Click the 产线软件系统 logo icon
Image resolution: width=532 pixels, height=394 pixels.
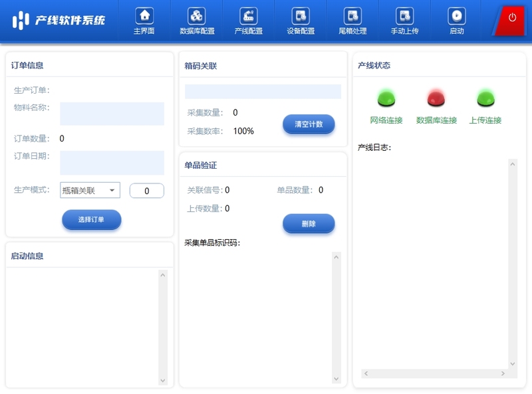point(21,21)
